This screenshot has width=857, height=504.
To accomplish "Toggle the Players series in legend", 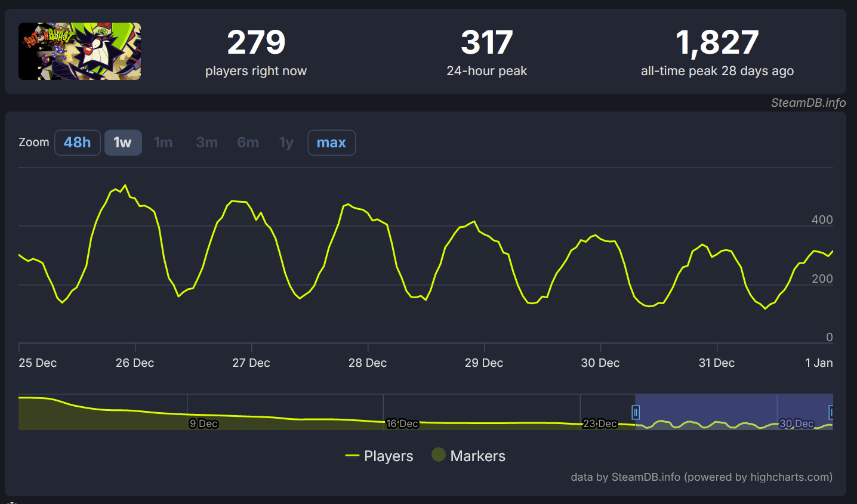I will [x=380, y=456].
